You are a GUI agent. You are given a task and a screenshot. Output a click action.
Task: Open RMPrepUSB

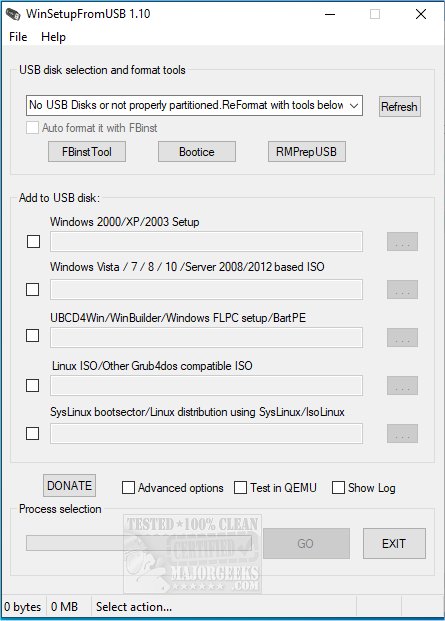coord(306,152)
